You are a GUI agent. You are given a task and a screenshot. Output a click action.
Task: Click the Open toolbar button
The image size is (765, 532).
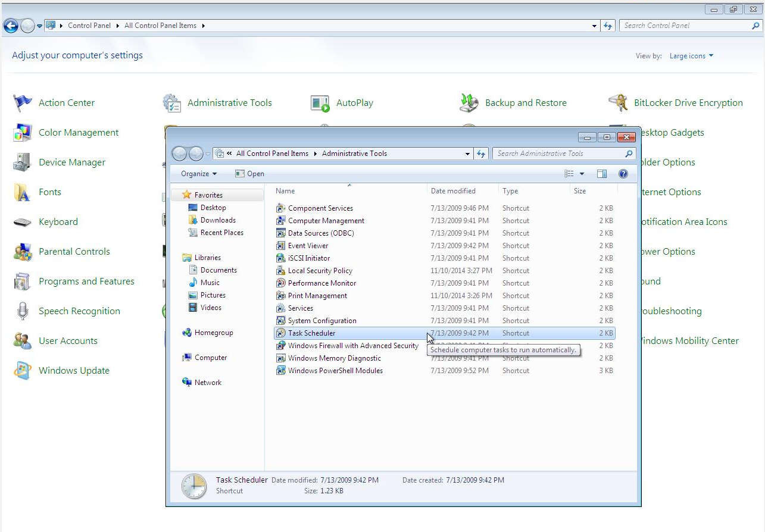pyautogui.click(x=249, y=174)
